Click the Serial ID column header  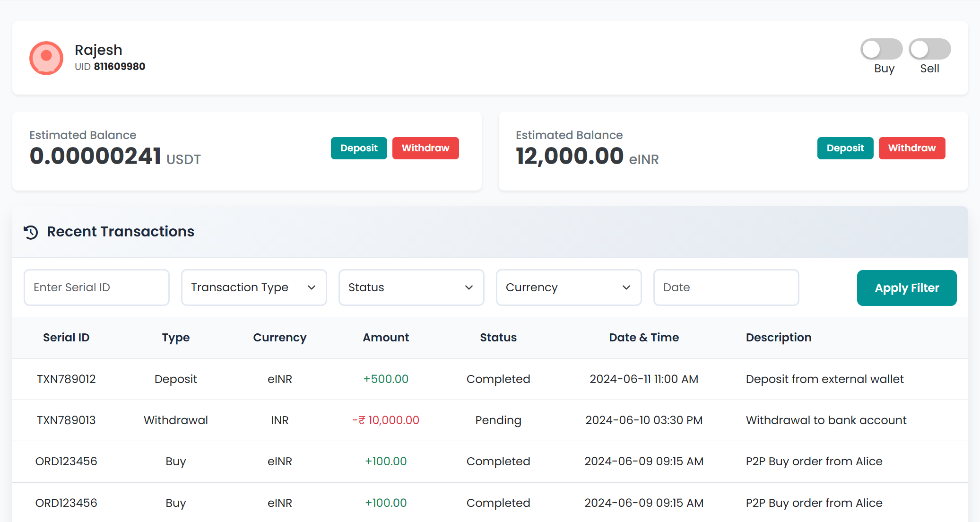66,338
